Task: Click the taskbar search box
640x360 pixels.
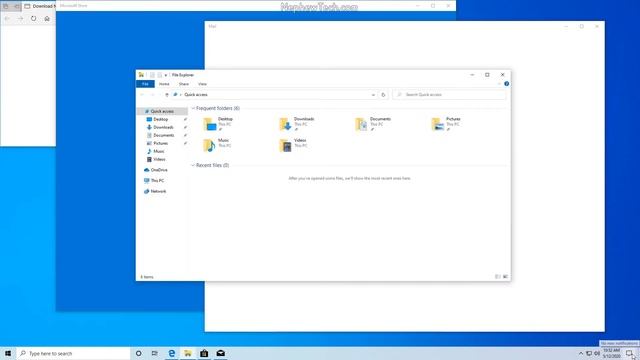Action: [73, 353]
